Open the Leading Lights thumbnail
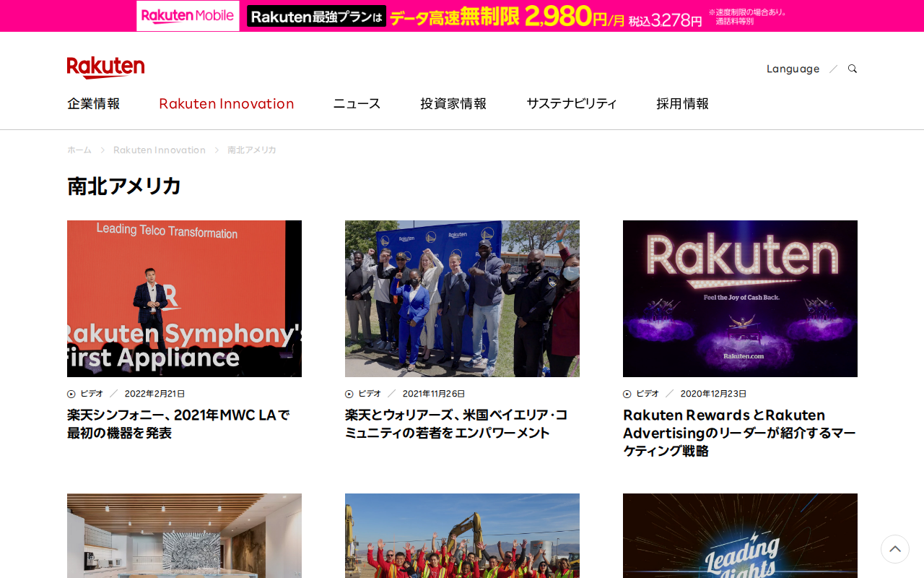The width and height of the screenshot is (924, 578). pos(740,535)
